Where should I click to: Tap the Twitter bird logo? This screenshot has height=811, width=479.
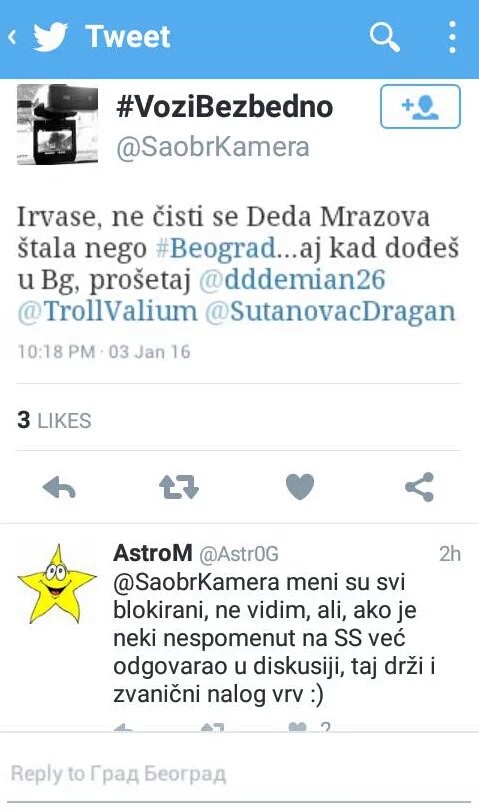pyautogui.click(x=50, y=37)
